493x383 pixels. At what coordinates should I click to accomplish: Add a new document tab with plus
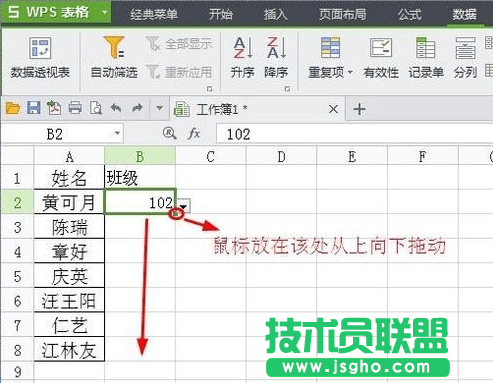pos(359,109)
